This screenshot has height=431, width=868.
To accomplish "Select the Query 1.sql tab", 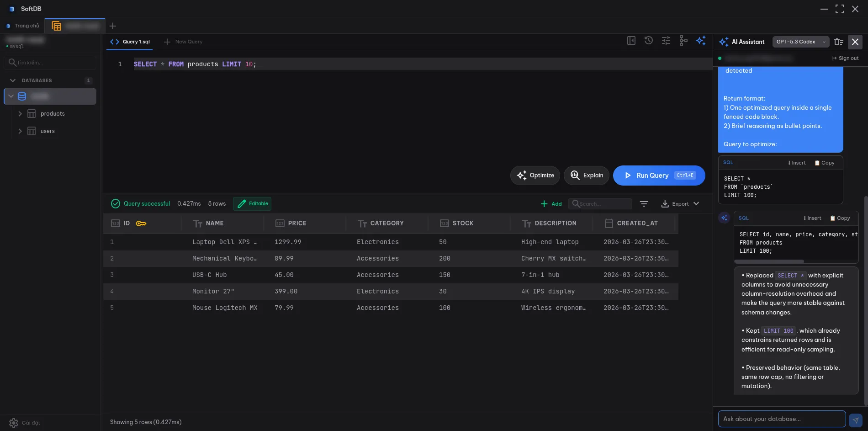I will (x=135, y=42).
